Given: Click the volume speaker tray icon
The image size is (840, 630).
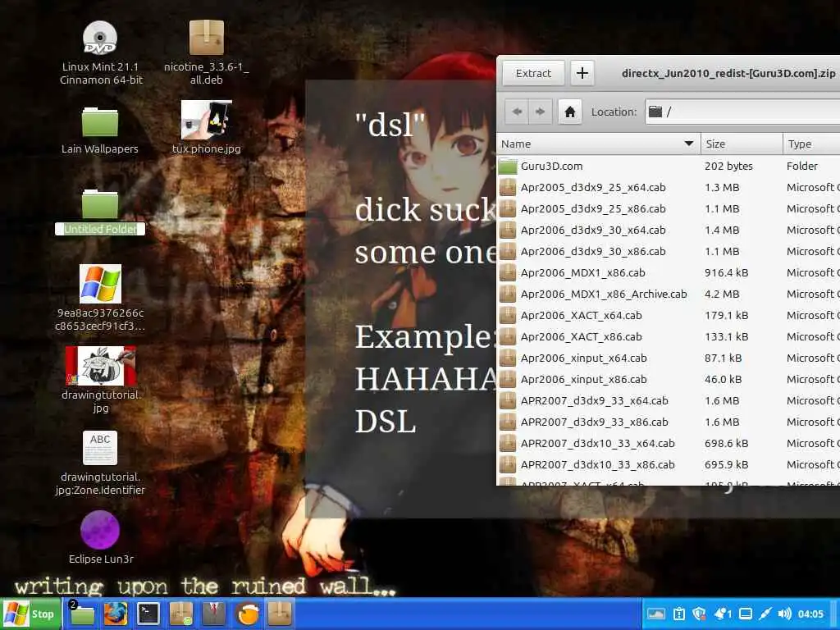Looking at the screenshot, I should click(785, 614).
